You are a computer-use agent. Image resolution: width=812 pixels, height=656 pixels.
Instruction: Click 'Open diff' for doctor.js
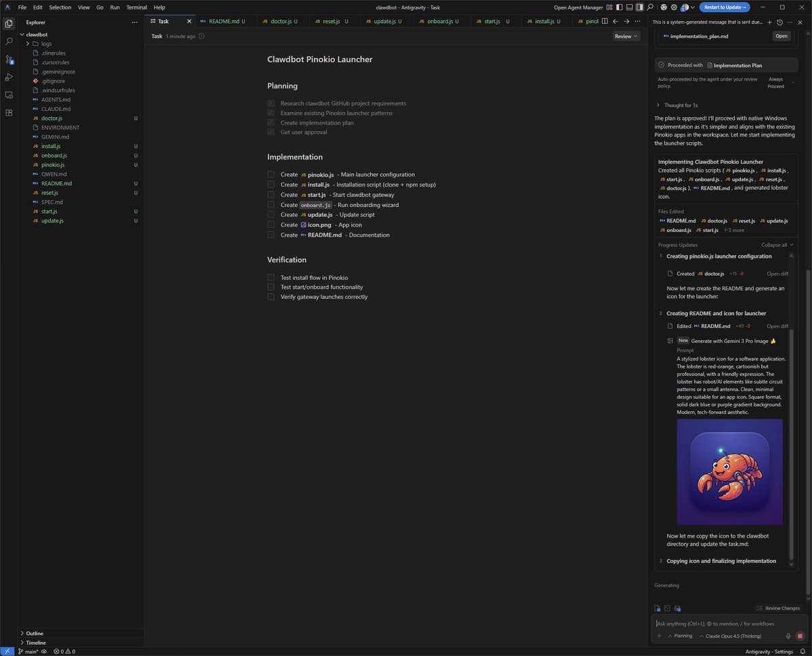point(777,274)
